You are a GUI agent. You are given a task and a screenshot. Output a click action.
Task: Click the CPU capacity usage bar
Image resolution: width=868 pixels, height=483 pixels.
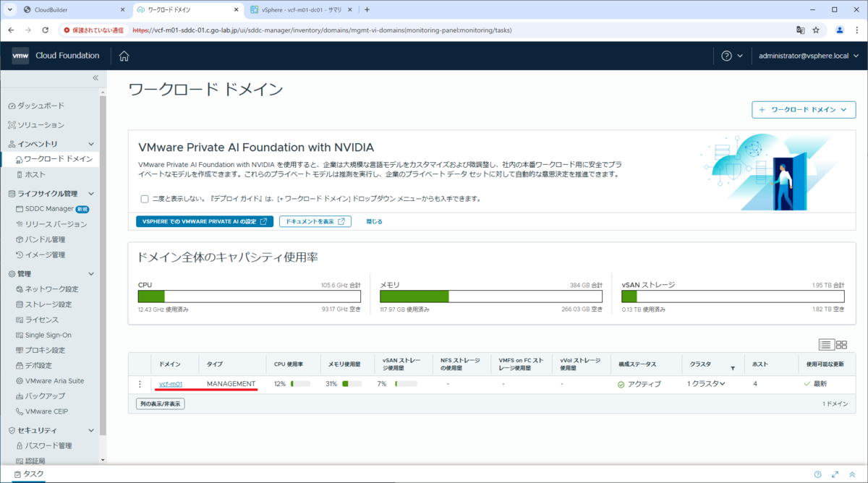tap(249, 296)
